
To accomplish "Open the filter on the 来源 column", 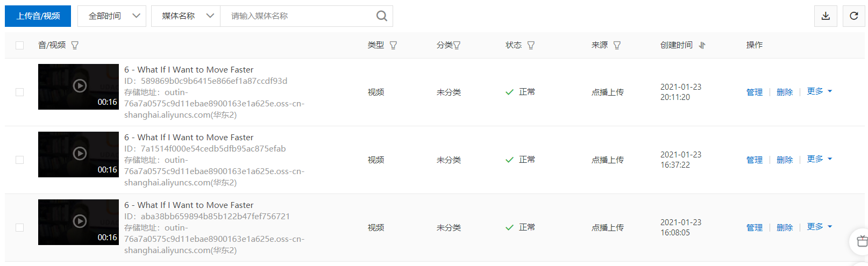I will click(617, 45).
